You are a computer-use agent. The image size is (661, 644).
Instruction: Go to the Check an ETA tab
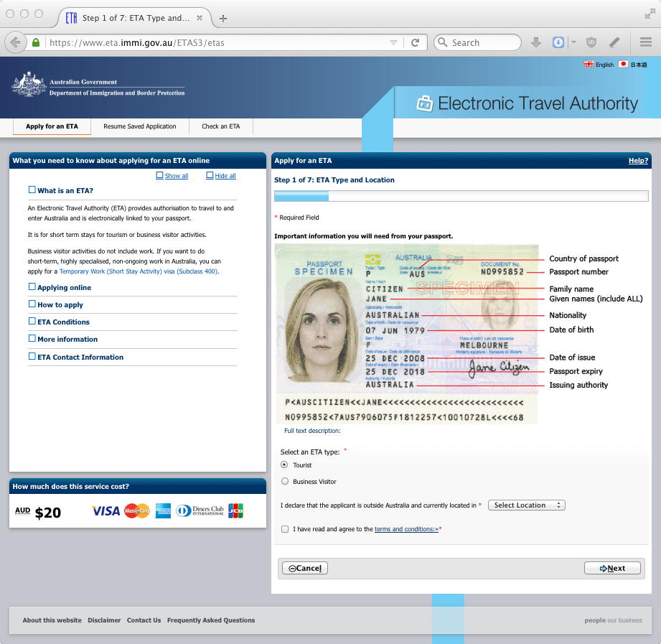pyautogui.click(x=220, y=126)
